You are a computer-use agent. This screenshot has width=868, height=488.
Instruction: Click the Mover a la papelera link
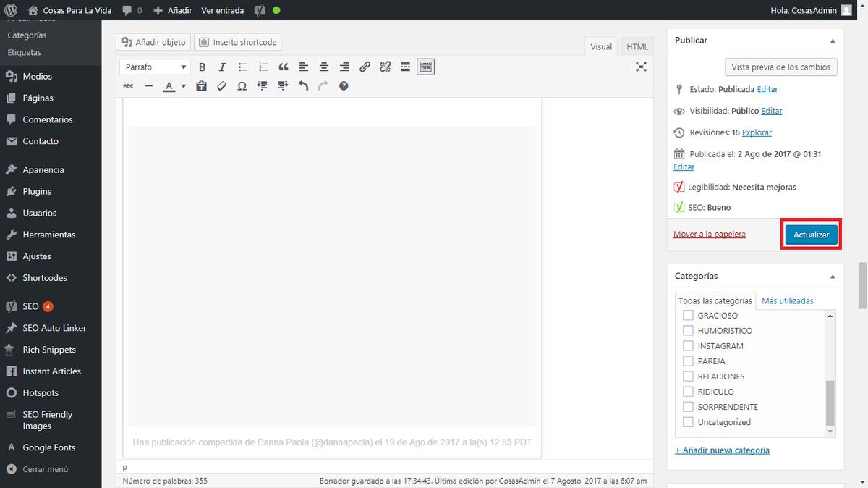tap(709, 234)
